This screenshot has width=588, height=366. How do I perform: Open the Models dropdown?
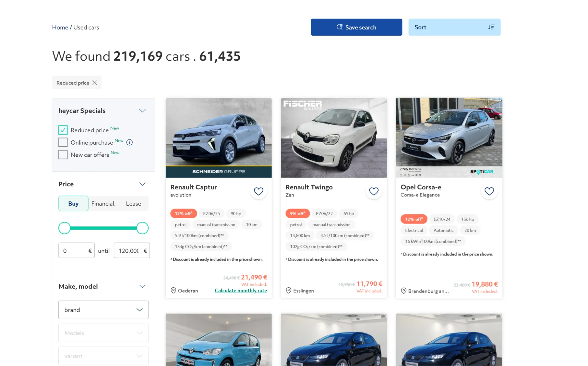coord(103,333)
